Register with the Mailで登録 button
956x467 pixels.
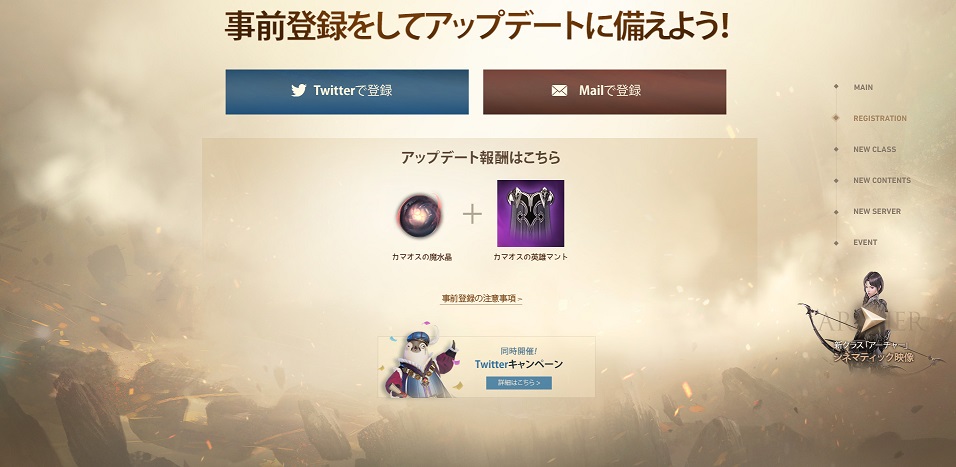coord(604,92)
